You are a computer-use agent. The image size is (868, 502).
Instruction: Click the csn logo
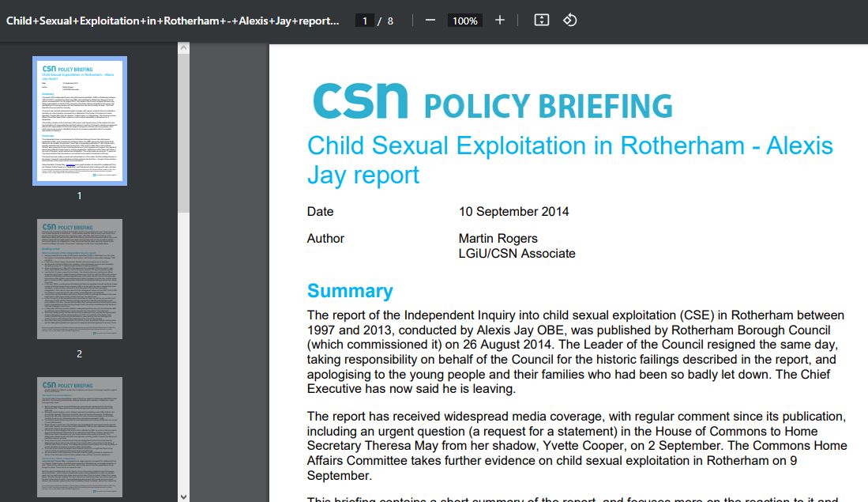[x=360, y=100]
